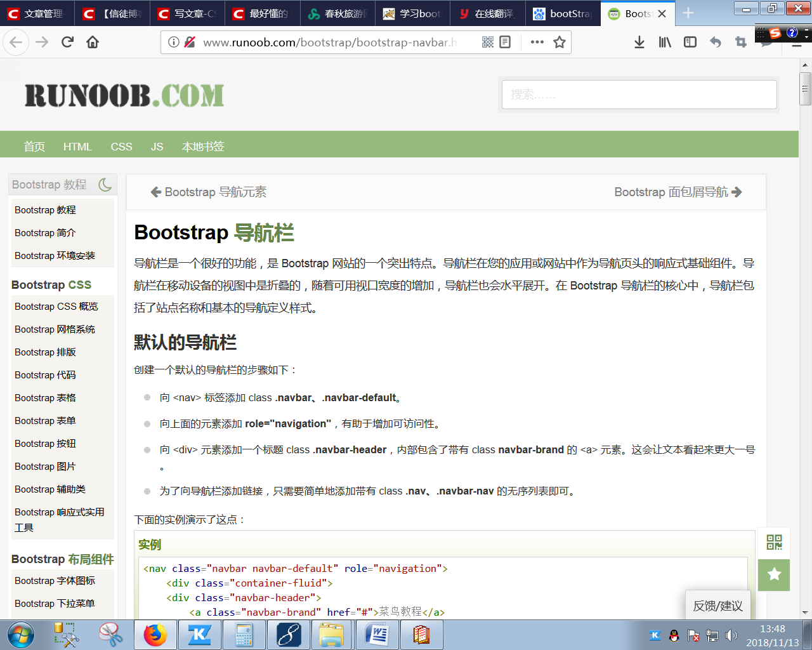This screenshot has height=650, width=812.
Task: Open the 反馈/建议 feedback button
Action: [x=718, y=606]
